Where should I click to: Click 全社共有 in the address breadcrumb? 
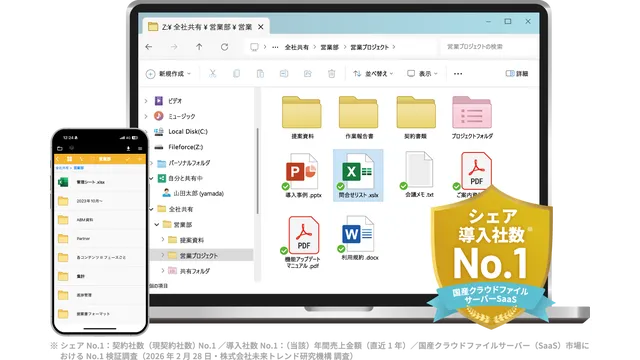[297, 47]
